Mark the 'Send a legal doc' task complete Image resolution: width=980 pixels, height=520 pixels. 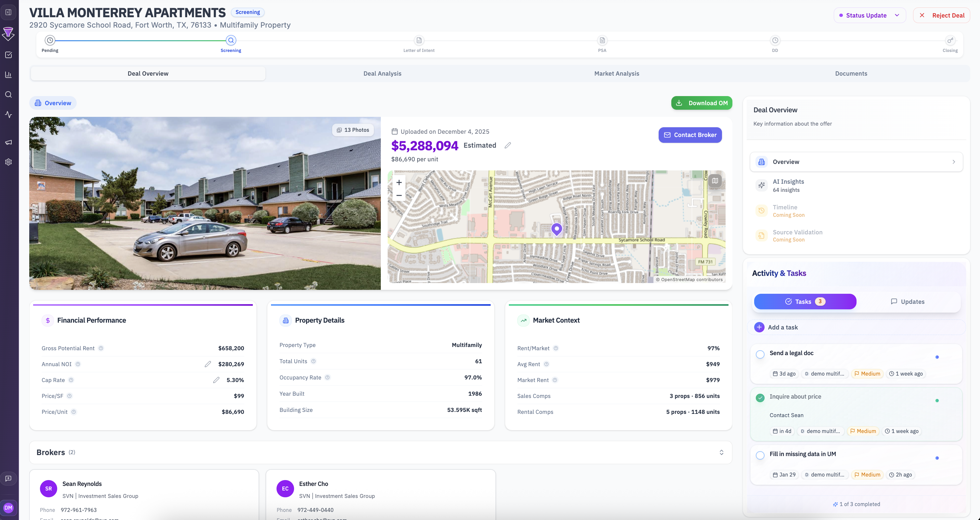(x=760, y=354)
